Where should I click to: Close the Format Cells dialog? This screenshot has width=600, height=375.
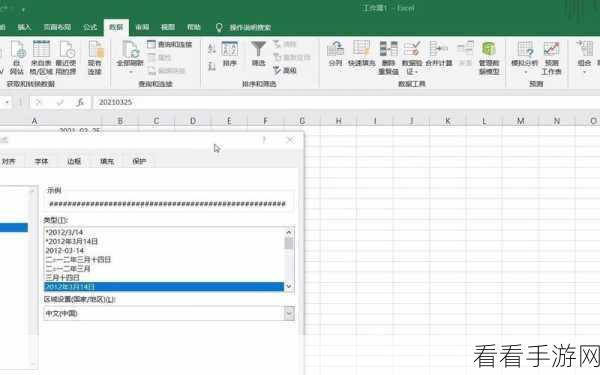click(x=290, y=140)
